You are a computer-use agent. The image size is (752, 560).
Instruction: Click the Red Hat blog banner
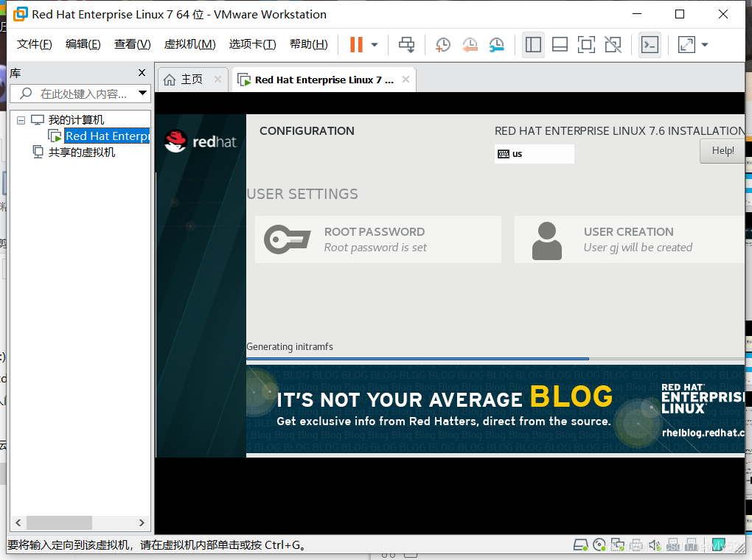(x=495, y=408)
